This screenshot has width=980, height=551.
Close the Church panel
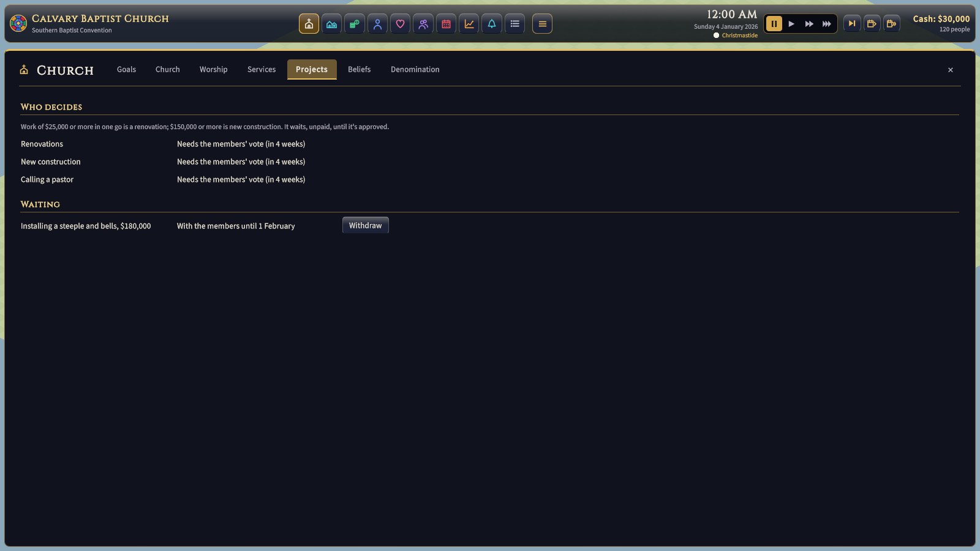click(x=951, y=70)
